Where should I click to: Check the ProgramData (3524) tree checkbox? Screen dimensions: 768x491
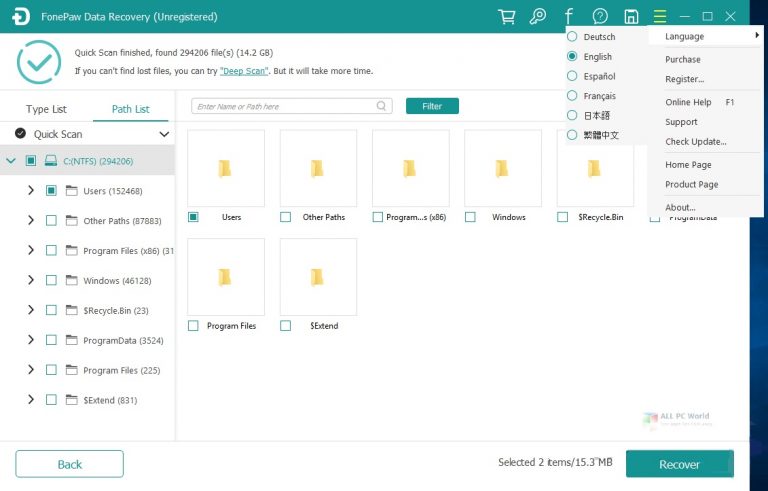(51, 340)
